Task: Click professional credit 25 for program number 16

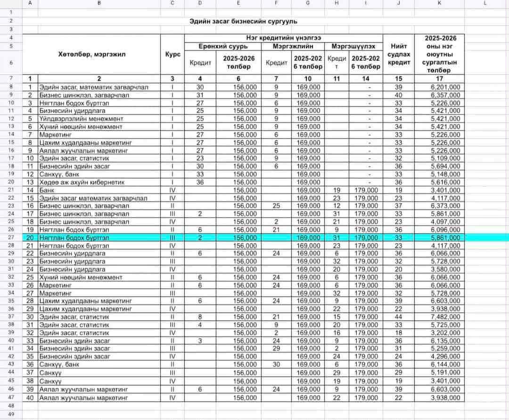Action: coord(276,206)
